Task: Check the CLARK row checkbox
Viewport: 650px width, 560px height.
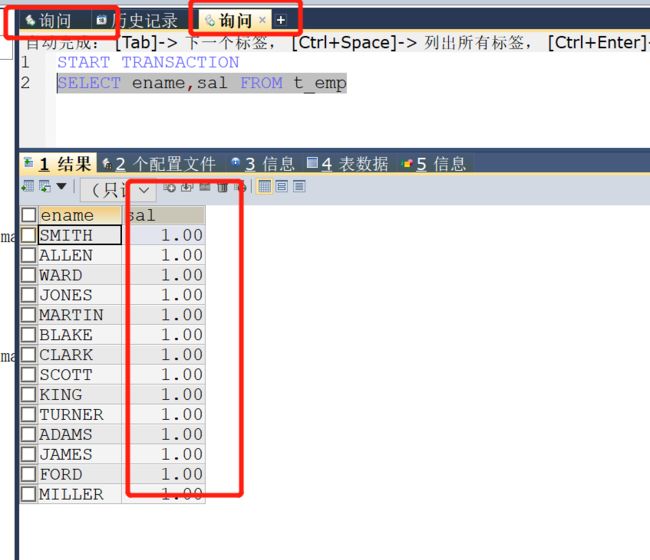Action: click(x=29, y=354)
